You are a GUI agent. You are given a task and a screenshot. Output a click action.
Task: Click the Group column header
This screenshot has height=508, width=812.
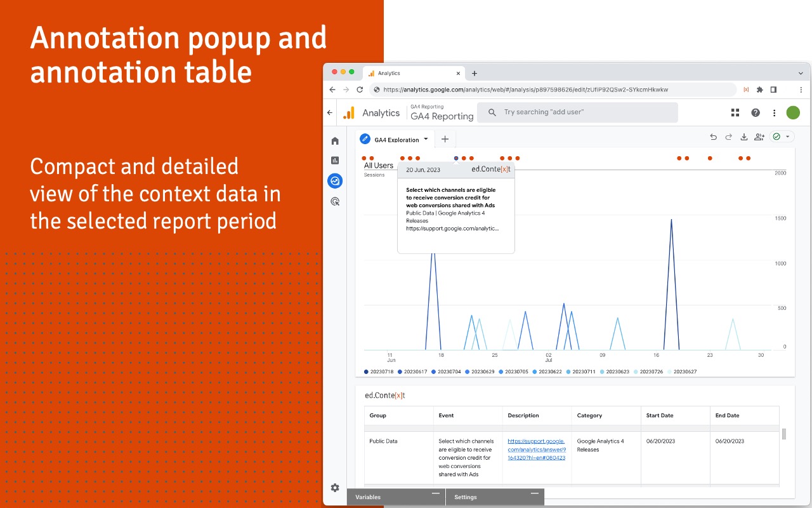coord(399,415)
